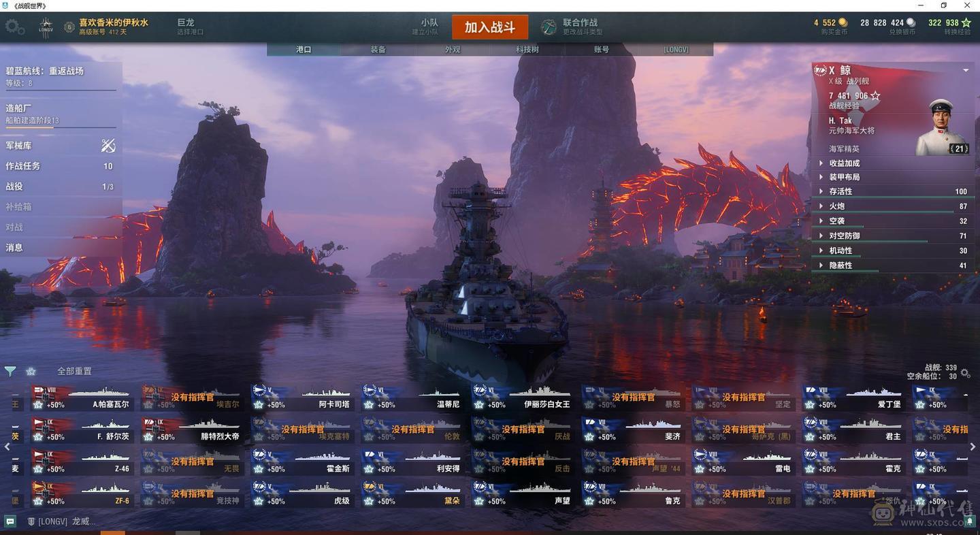The image size is (980, 535).
Task: Open the 军械库 armory entry
Action: pos(61,146)
